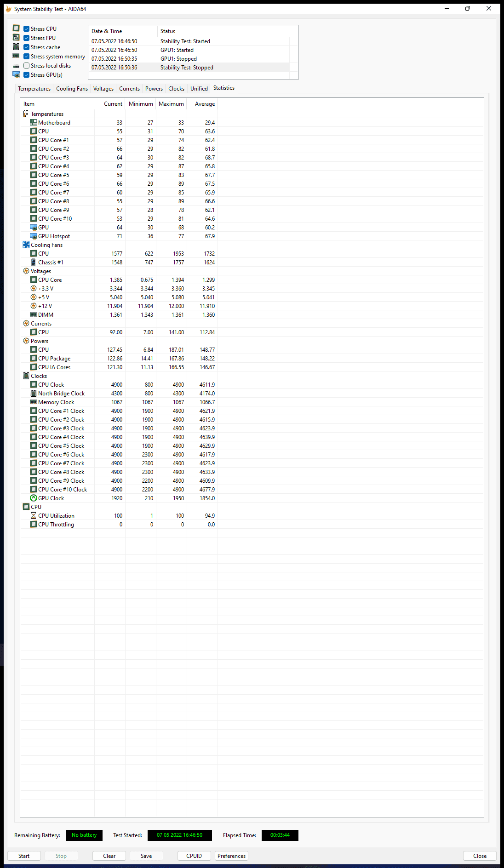The width and height of the screenshot is (504, 868).
Task: Click the Stress local disks drive icon
Action: [16, 66]
